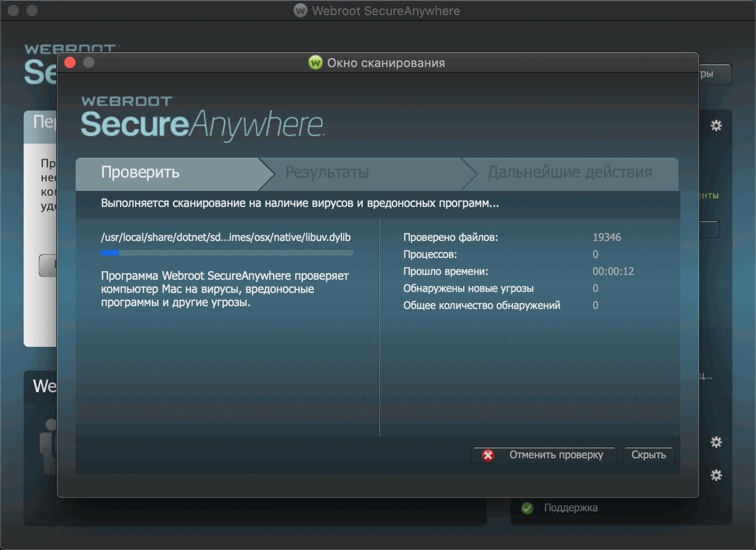Open the lowest gear icon in main window
This screenshot has height=550, width=756.
(x=716, y=475)
